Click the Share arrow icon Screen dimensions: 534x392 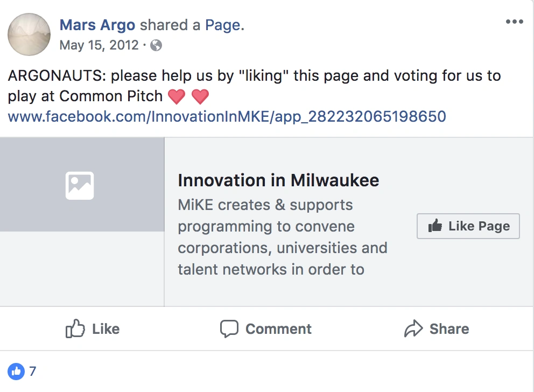click(x=413, y=329)
